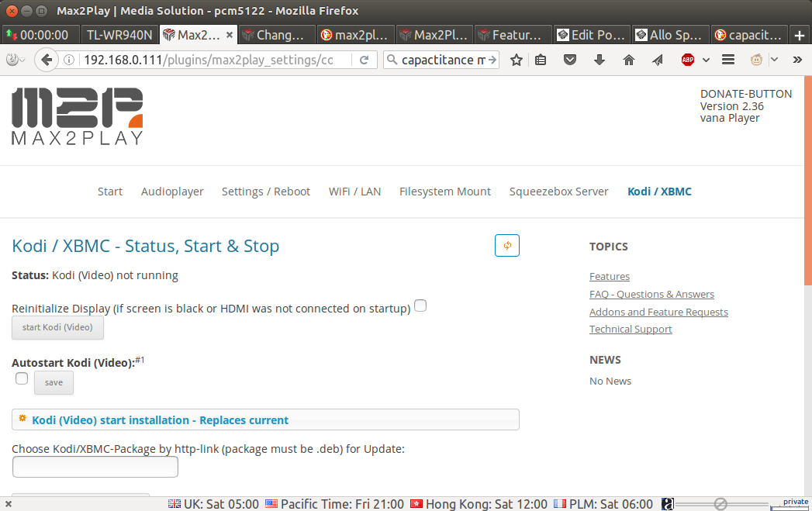Click the start Kodi (Video) button
The image size is (812, 511).
57,327
